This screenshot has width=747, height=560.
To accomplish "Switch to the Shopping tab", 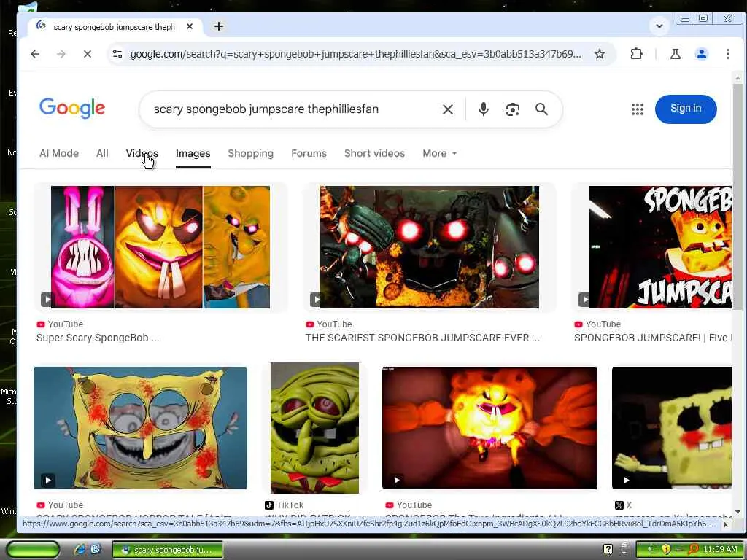I will pyautogui.click(x=251, y=153).
